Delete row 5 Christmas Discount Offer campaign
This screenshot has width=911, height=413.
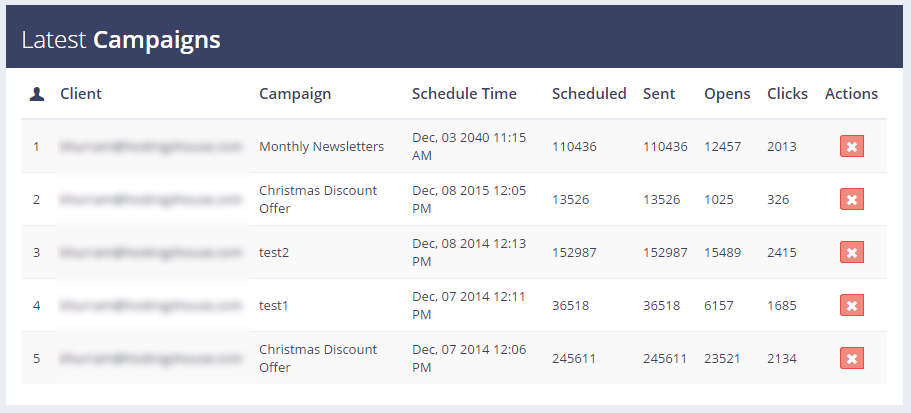click(x=851, y=358)
